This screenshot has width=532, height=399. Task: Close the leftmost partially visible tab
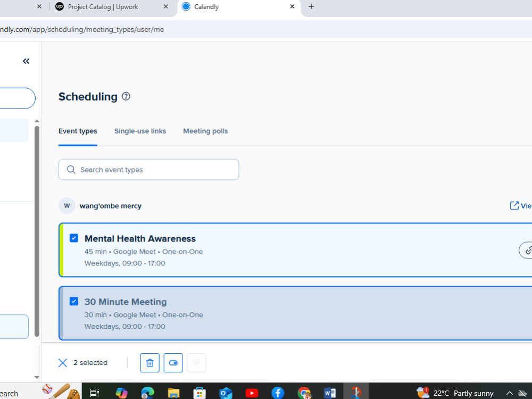(x=39, y=6)
